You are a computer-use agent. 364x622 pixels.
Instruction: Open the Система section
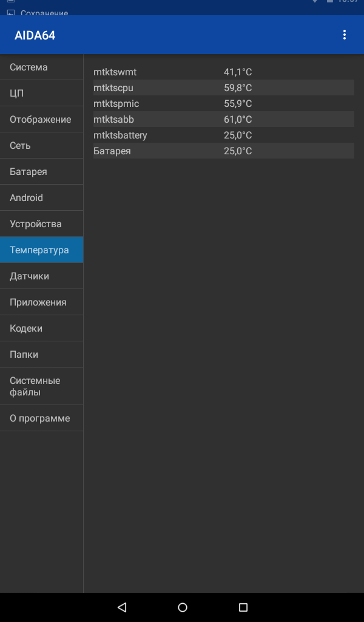point(42,67)
